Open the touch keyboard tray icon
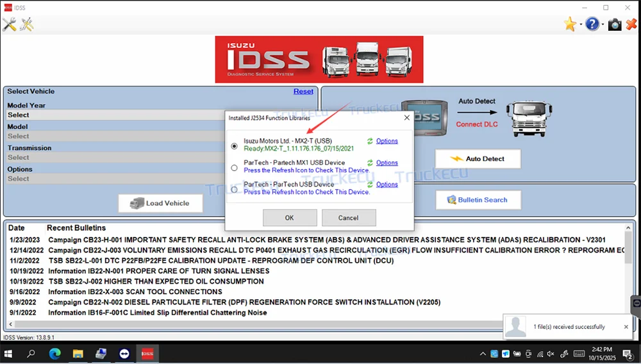The image size is (641, 364). [579, 354]
